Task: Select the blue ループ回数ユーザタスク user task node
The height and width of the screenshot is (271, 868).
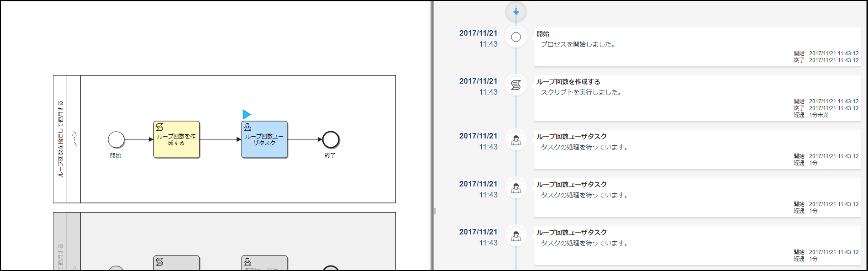Action: tap(264, 139)
